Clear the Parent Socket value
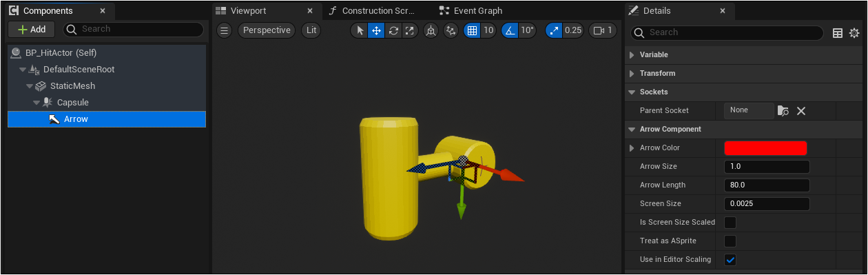 point(801,110)
